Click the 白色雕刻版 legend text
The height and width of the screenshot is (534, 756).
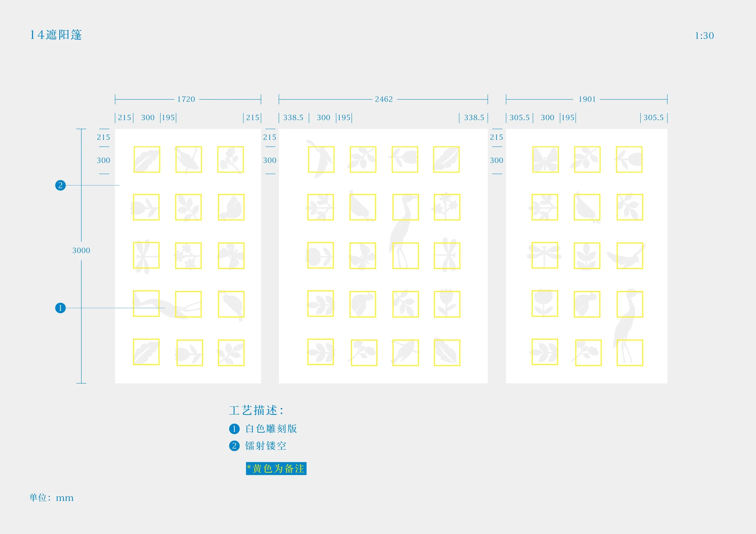point(271,429)
